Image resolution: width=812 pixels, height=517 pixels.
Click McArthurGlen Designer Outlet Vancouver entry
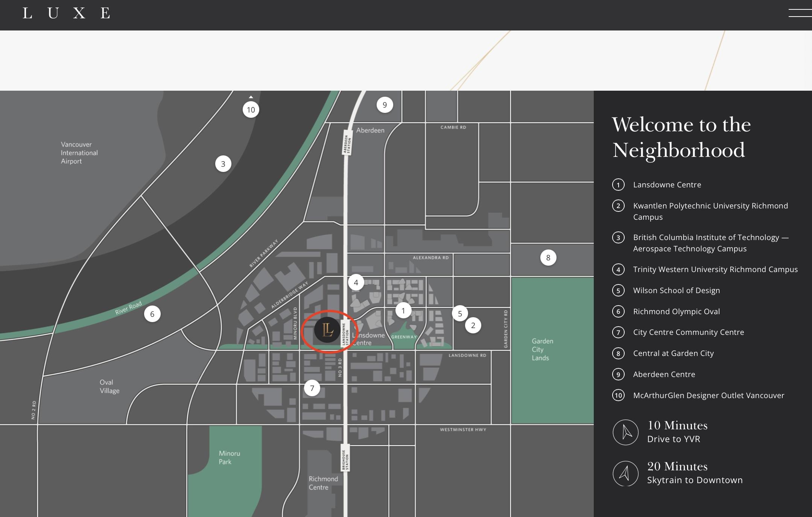709,395
